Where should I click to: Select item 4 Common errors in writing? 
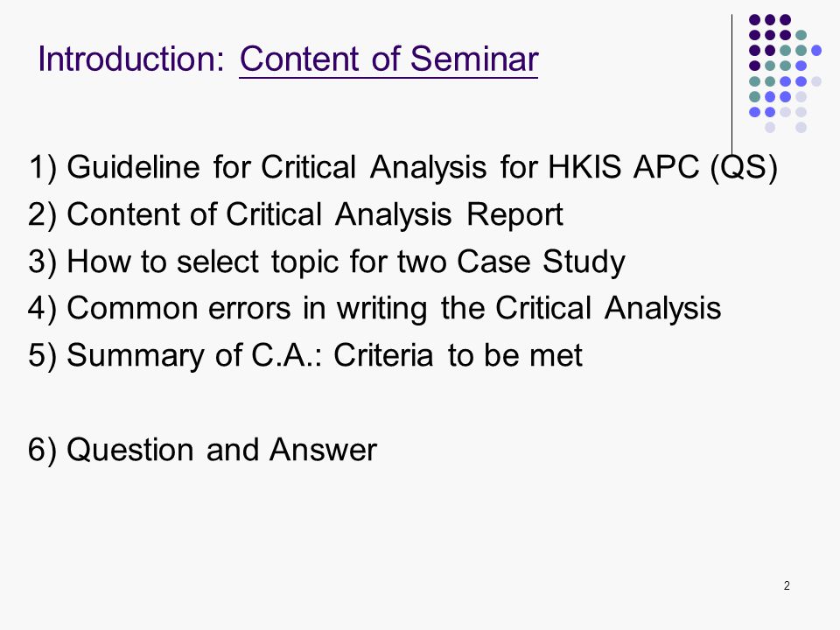[x=374, y=309]
